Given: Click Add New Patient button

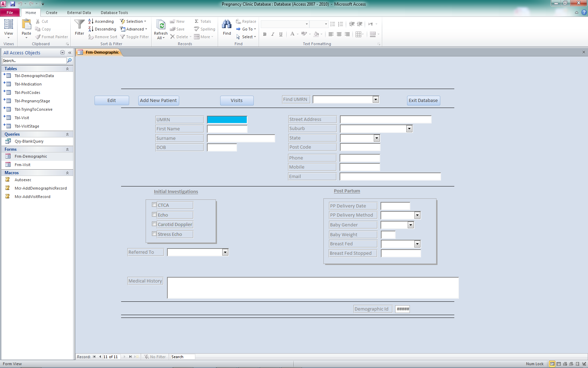Looking at the screenshot, I should 159,100.
